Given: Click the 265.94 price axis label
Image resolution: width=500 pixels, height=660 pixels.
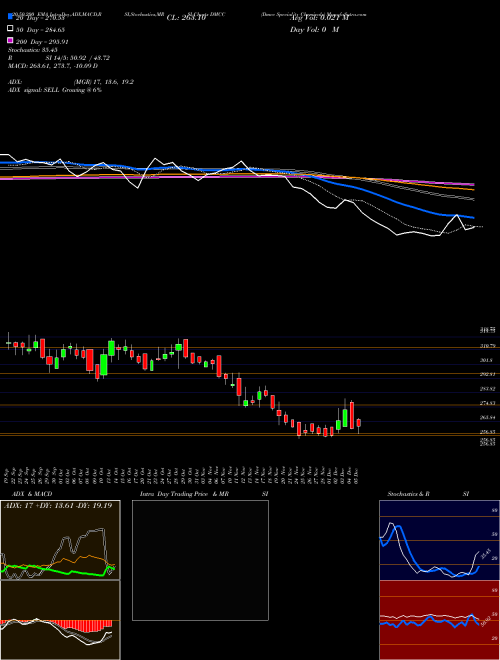Looking at the screenshot, I should point(488,418).
